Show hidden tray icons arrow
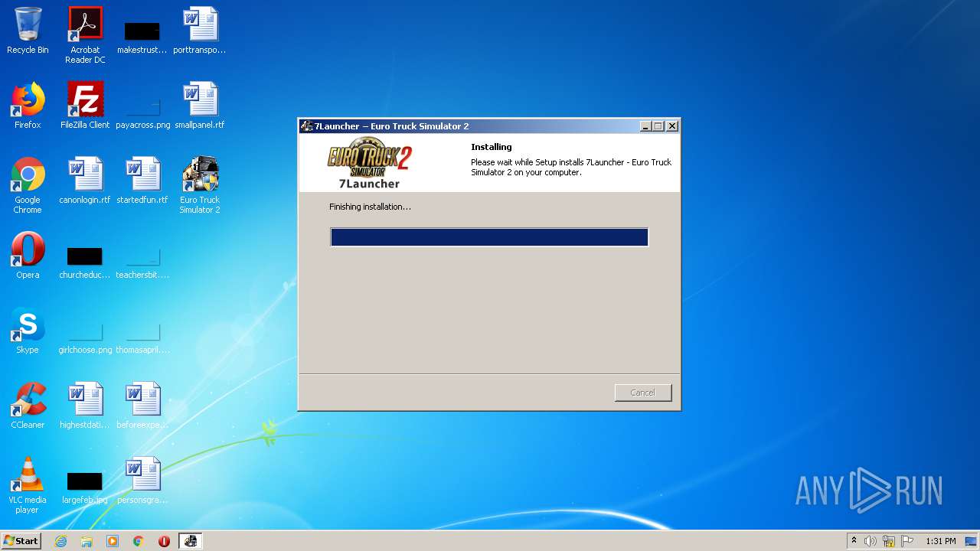Viewport: 980px width, 551px height. (x=854, y=541)
